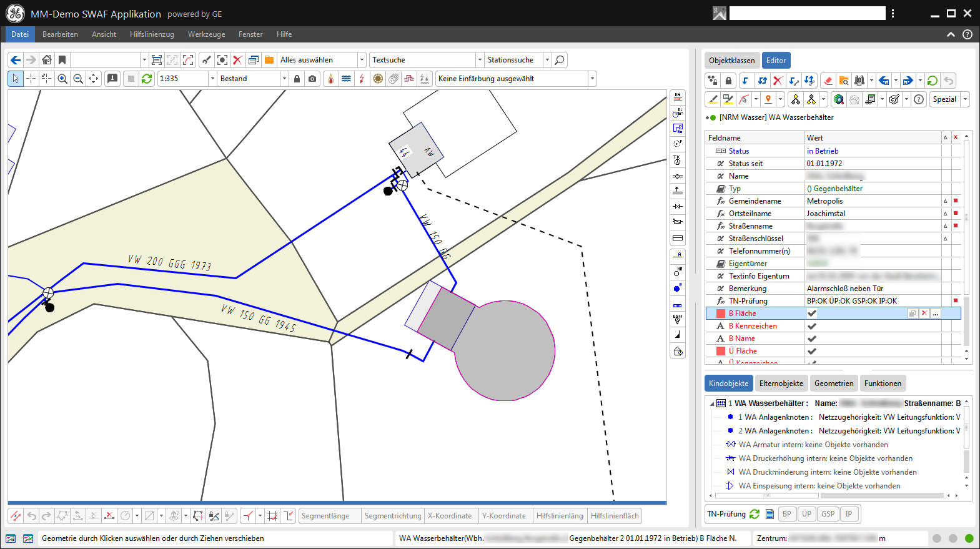
Task: Toggle the Ü Fläche checkmark
Action: coord(812,351)
